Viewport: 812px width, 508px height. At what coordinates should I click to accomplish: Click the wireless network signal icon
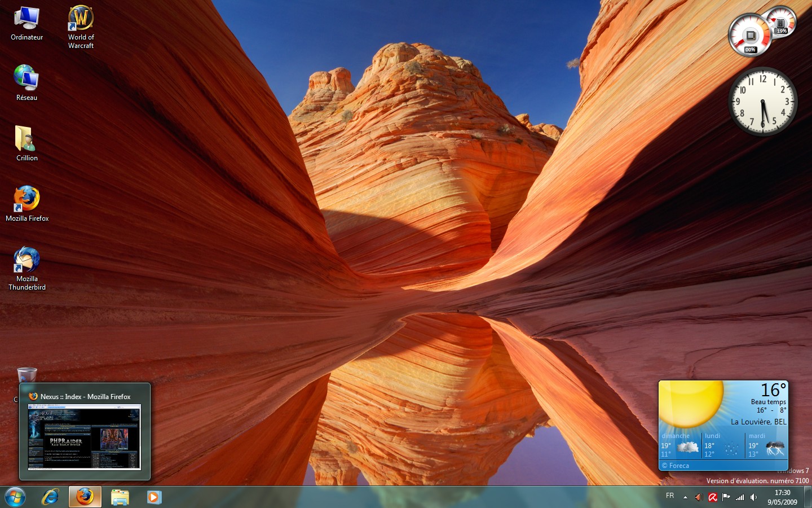point(740,497)
